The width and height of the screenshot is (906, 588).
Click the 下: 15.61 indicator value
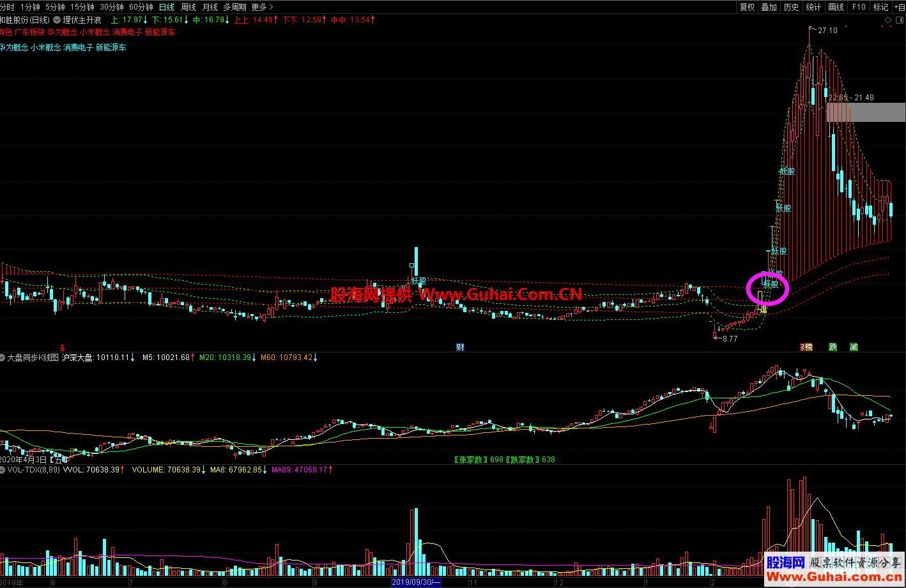pos(170,20)
